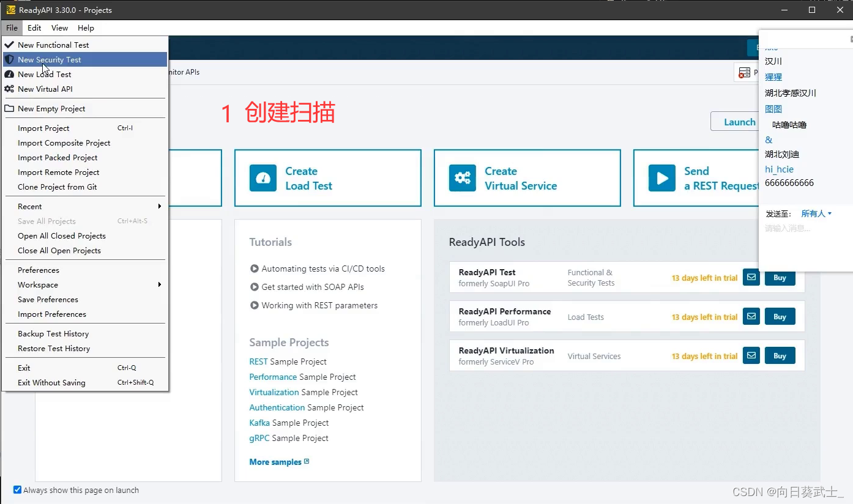This screenshot has height=504, width=853.
Task: Click the gauge icon beside New Load Test
Action: [9, 74]
